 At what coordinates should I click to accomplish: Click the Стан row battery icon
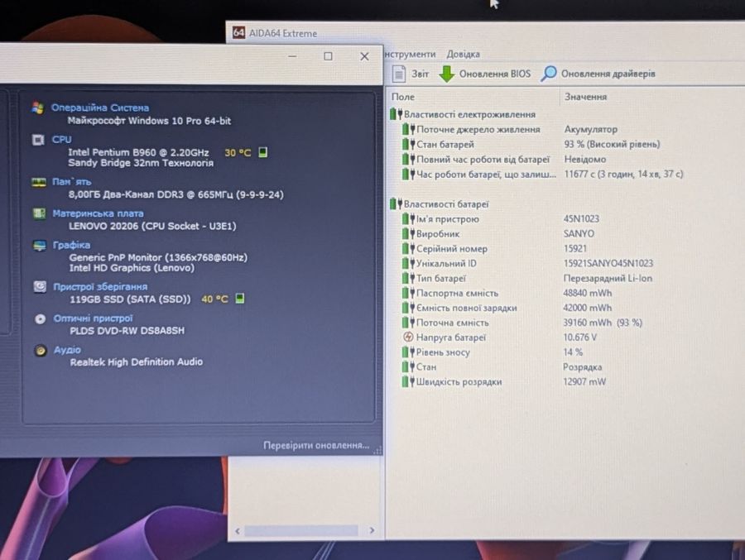pos(408,366)
